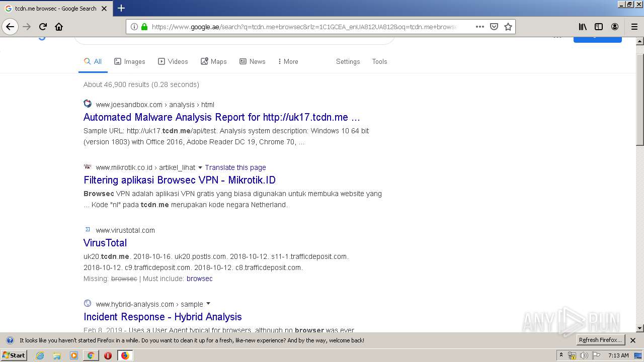Screen dimensions: 644x362
Task: Switch to Videos results
Action: tap(173, 61)
